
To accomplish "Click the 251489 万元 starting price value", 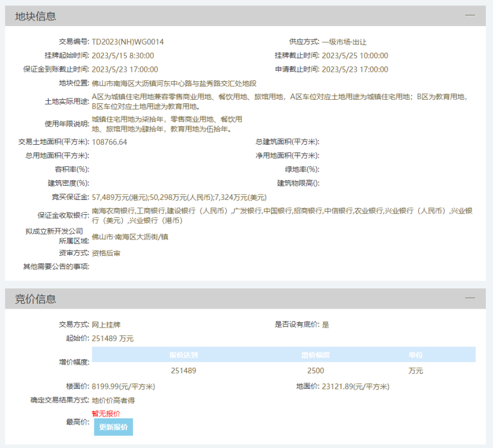I will 113,339.
